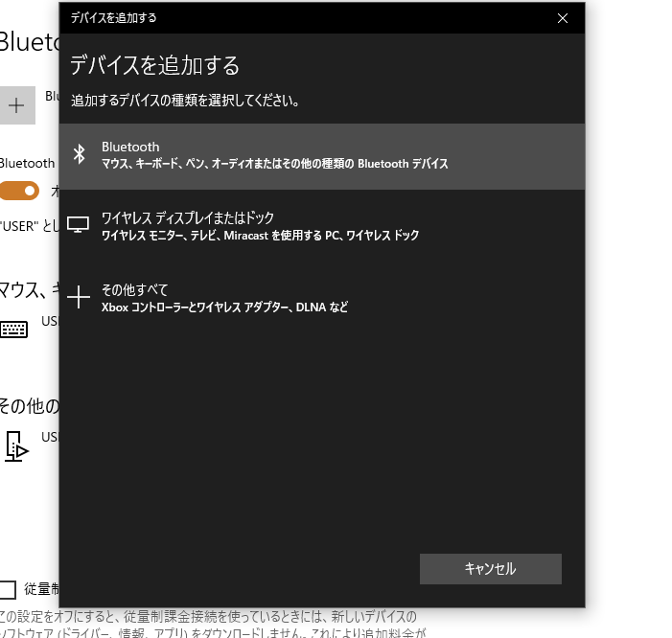672x638 pixels.
Task: Click the Bluetooth option description text
Action: pos(275,164)
